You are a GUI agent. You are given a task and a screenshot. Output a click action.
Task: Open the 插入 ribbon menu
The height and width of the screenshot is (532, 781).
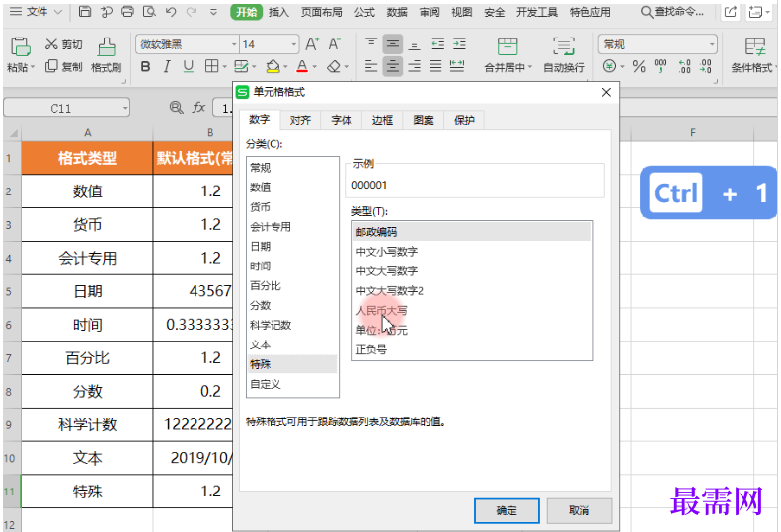tap(279, 12)
